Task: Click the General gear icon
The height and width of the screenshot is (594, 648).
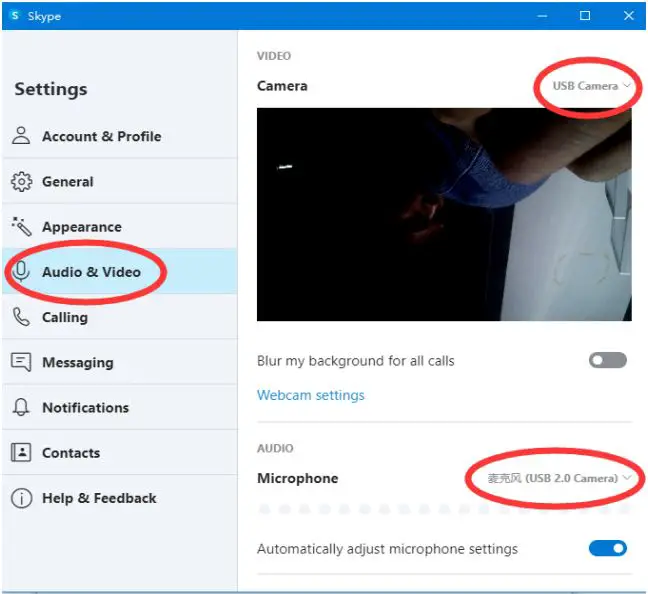Action: [21, 181]
